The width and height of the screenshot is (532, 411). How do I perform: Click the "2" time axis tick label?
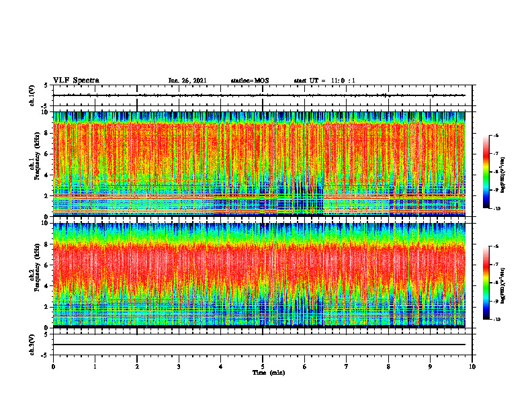[137, 367]
